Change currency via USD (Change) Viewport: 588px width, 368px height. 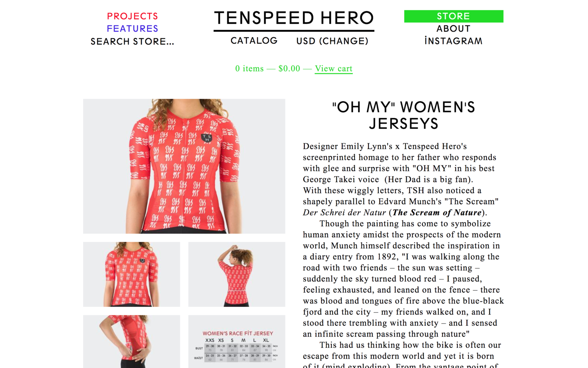click(x=332, y=41)
